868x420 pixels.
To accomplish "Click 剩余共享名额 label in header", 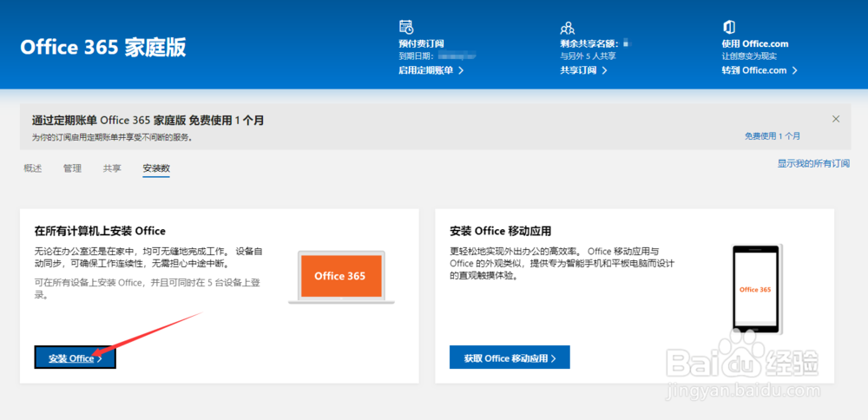I will click(589, 43).
